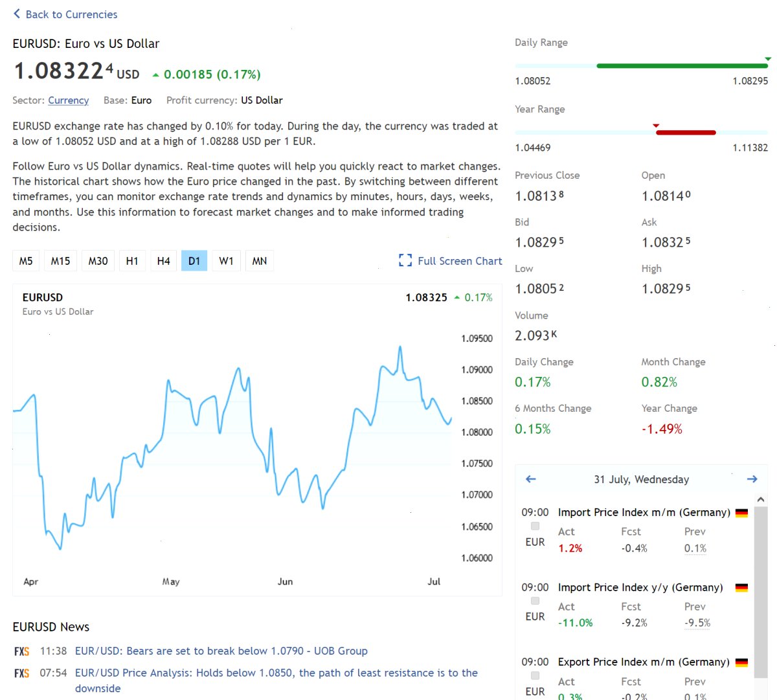Click German flag beside Export Price Index m/m
Viewport: 777px width, 700px height.
pos(742,662)
